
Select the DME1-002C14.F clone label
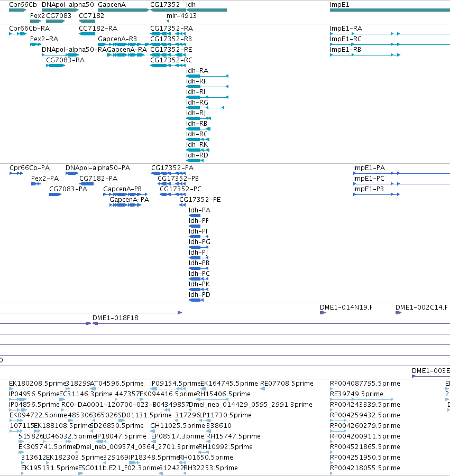click(x=422, y=307)
